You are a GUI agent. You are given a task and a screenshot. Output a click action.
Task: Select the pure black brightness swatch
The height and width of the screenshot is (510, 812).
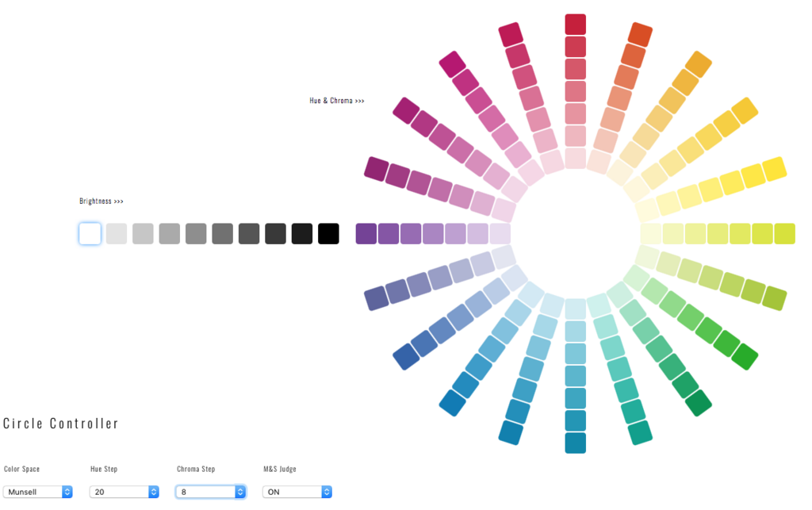coord(328,233)
